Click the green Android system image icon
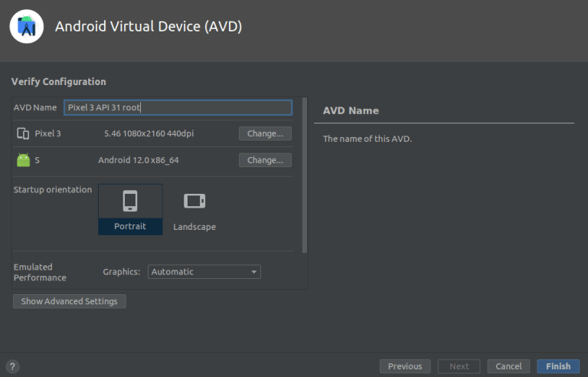This screenshot has height=377, width=588. pyautogui.click(x=23, y=160)
